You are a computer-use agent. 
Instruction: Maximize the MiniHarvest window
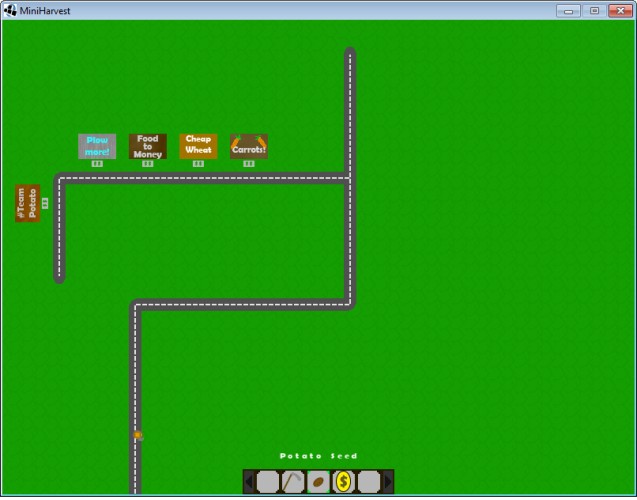pyautogui.click(x=594, y=11)
